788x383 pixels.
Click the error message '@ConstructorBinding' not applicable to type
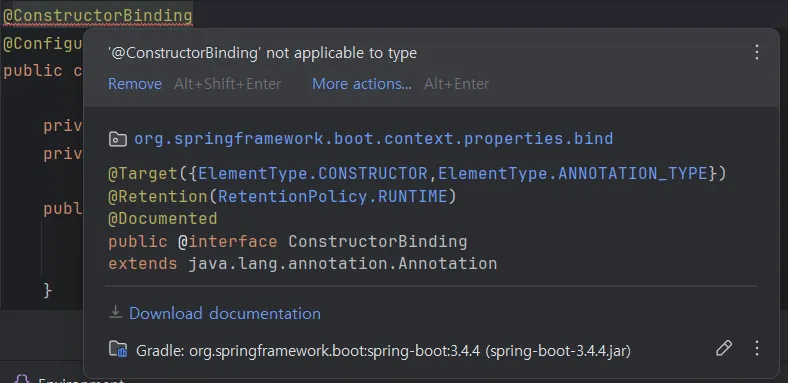point(263,53)
